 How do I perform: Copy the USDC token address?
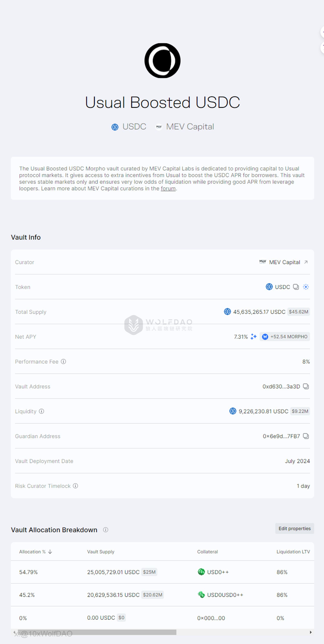pyautogui.click(x=296, y=287)
